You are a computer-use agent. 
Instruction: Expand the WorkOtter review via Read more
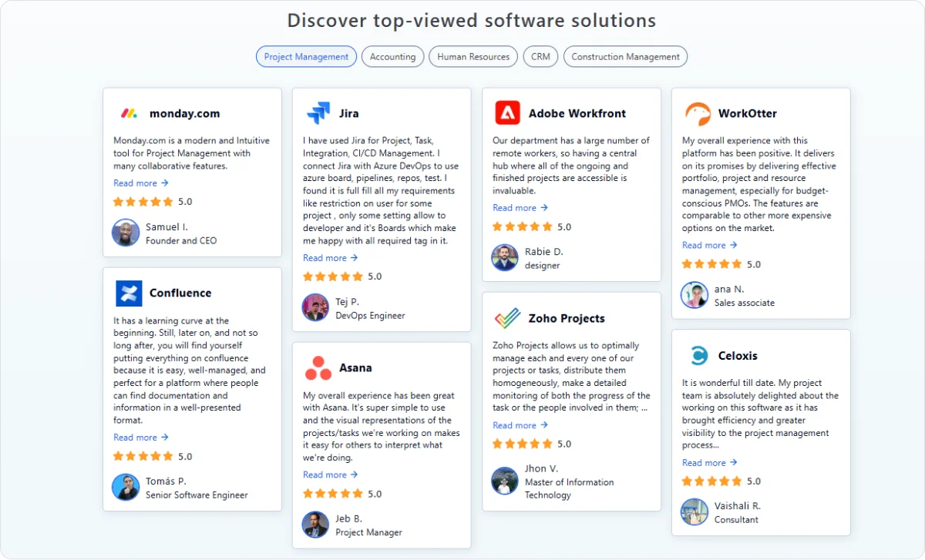710,245
